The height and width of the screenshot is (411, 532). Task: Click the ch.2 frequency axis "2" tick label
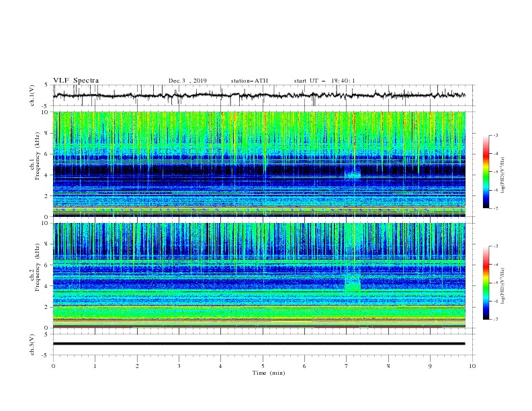(x=48, y=307)
